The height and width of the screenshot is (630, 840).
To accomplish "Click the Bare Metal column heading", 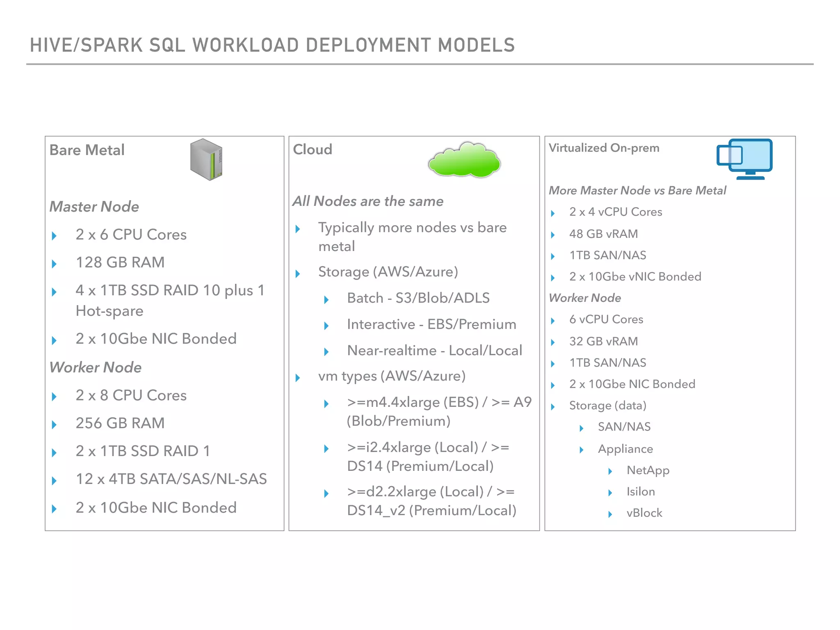I will tap(87, 150).
